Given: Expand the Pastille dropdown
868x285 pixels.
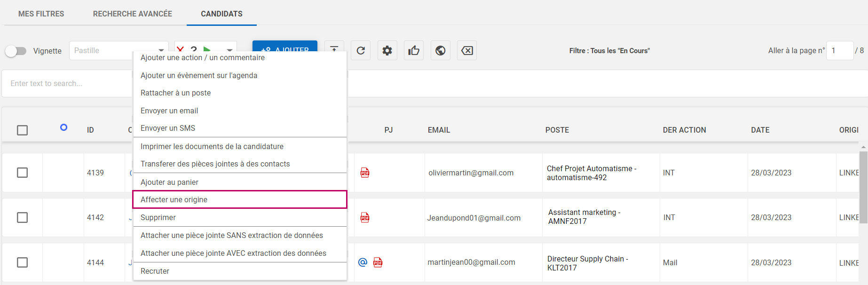Looking at the screenshot, I should point(161,49).
